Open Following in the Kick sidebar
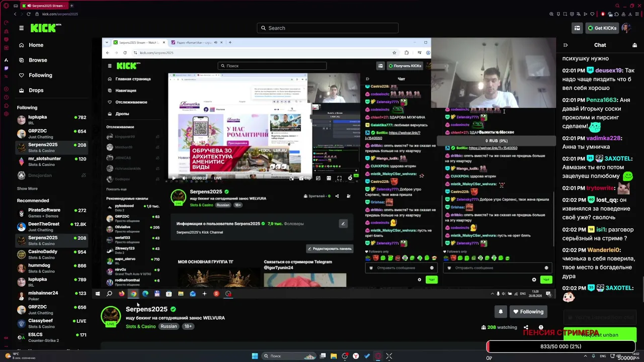644x362 pixels. click(35, 75)
